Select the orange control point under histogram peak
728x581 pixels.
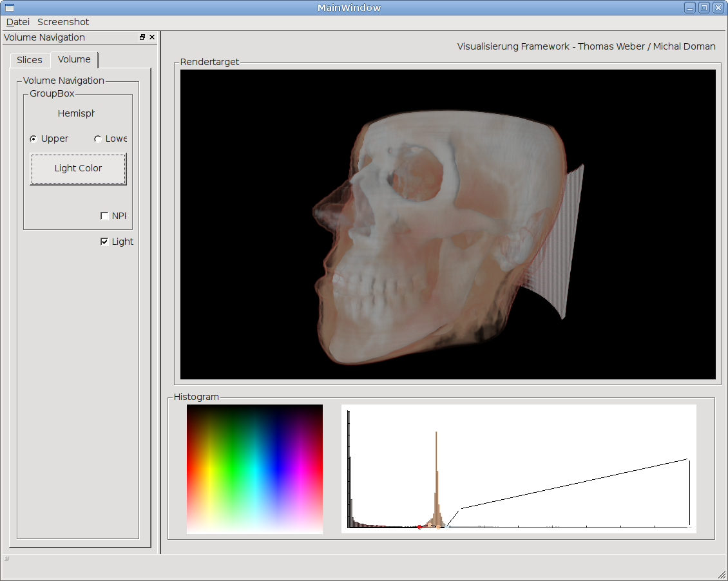(438, 526)
